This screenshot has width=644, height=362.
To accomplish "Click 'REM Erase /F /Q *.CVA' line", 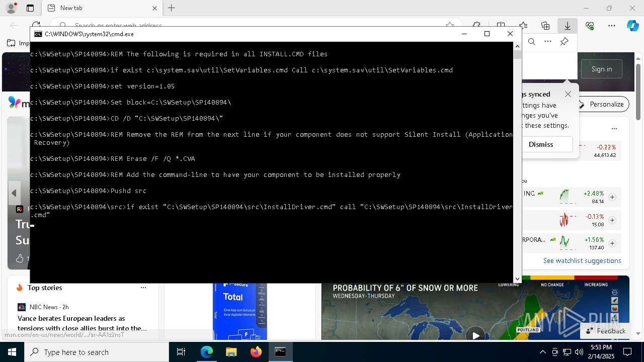I will pyautogui.click(x=112, y=158).
